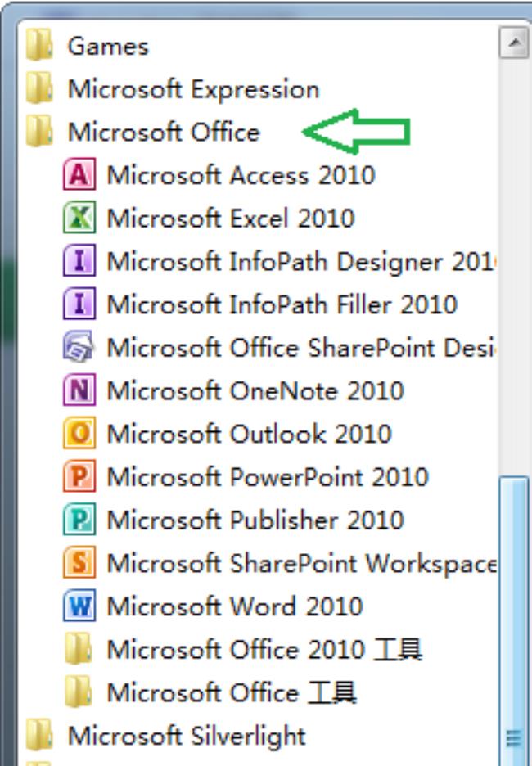Click the SharePoint Designer icon
Screen dimensions: 532x766
pyautogui.click(x=79, y=348)
